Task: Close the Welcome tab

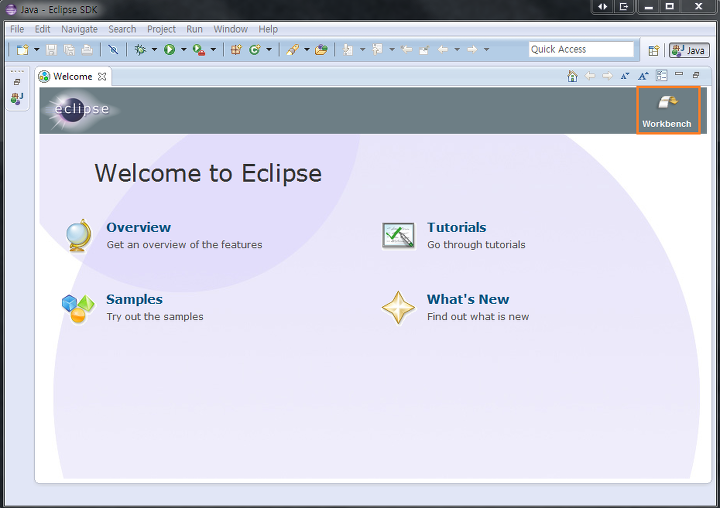Action: click(x=102, y=77)
